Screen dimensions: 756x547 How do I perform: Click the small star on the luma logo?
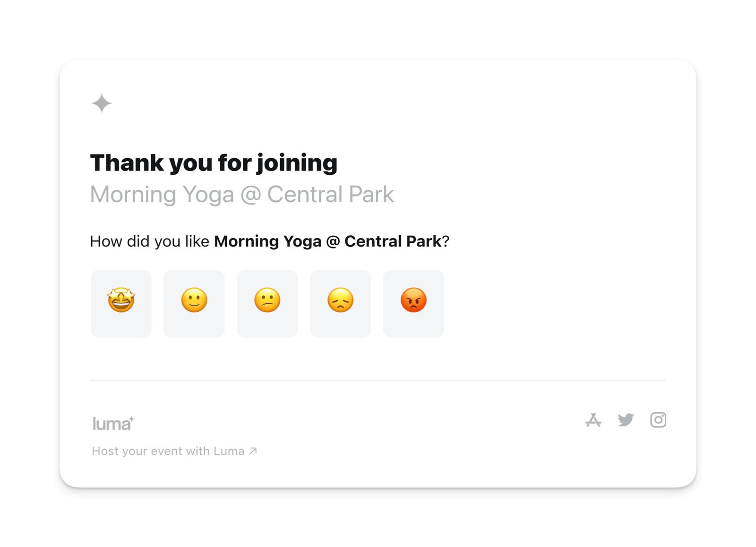[x=132, y=419]
